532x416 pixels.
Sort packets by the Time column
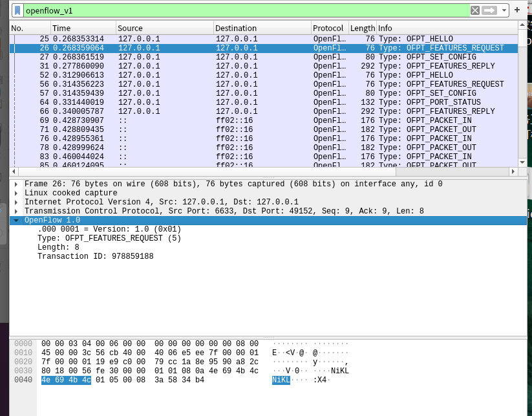[x=83, y=28]
